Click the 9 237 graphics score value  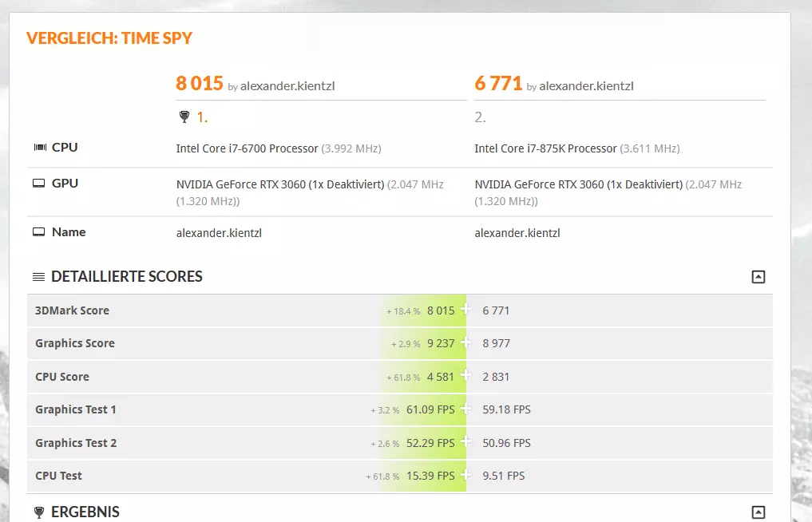pyautogui.click(x=441, y=343)
